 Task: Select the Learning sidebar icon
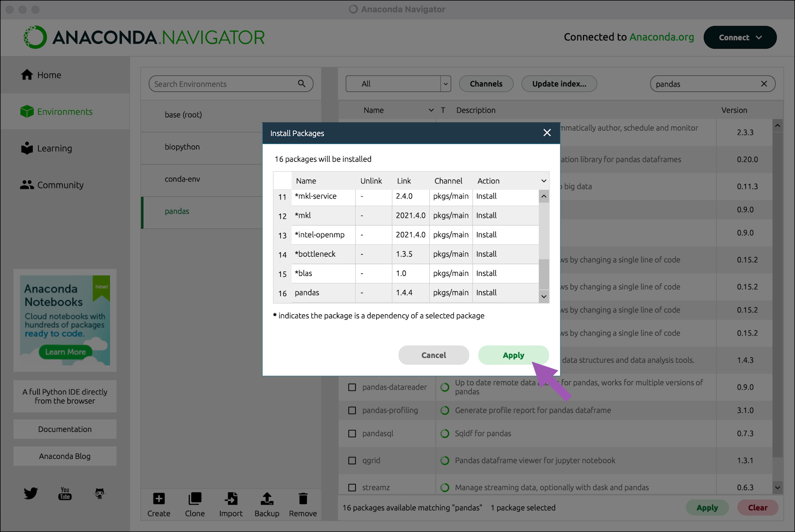(x=27, y=148)
